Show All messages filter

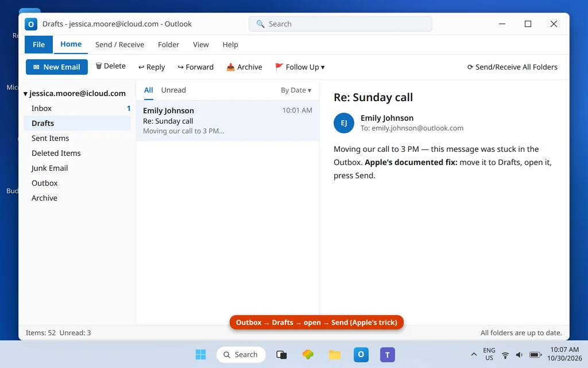click(x=149, y=90)
